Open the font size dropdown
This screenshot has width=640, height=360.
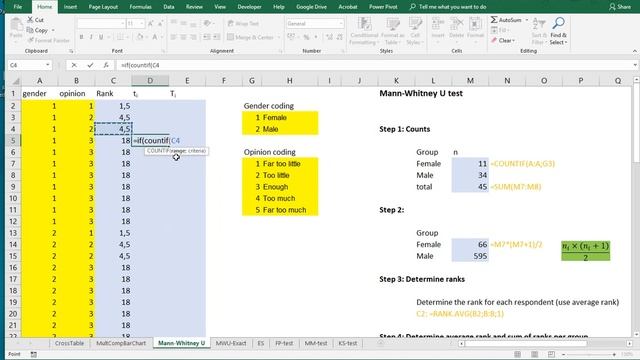[x=142, y=24]
